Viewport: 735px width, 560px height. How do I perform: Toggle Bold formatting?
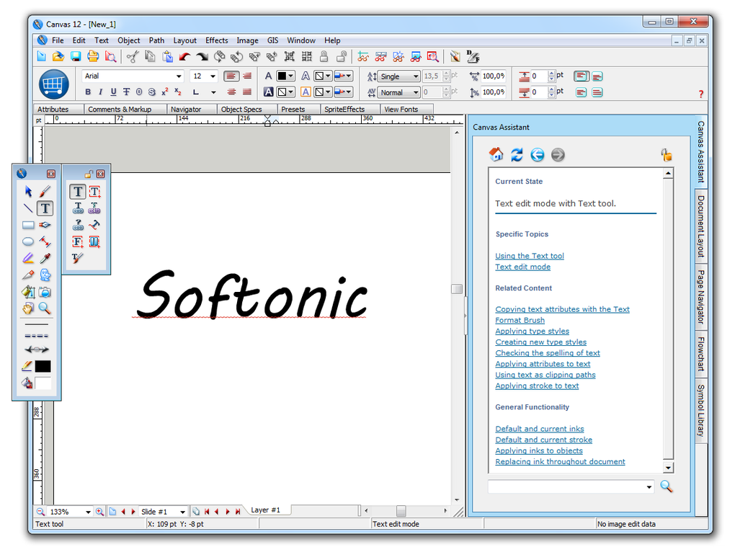[88, 92]
